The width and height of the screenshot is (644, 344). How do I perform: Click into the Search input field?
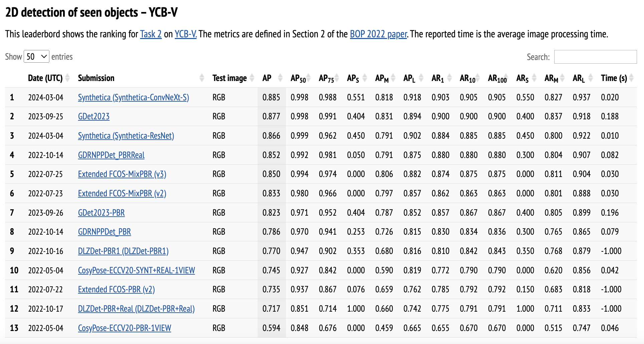(595, 57)
